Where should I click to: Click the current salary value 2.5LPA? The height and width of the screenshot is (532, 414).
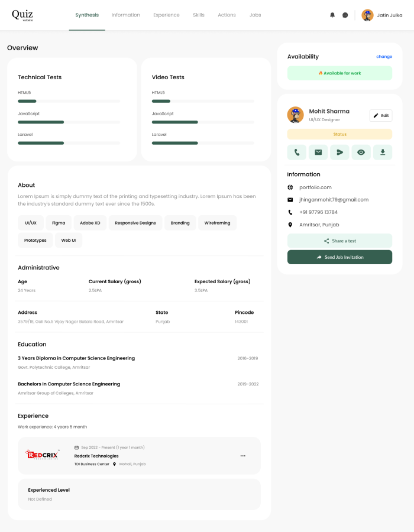coord(95,290)
